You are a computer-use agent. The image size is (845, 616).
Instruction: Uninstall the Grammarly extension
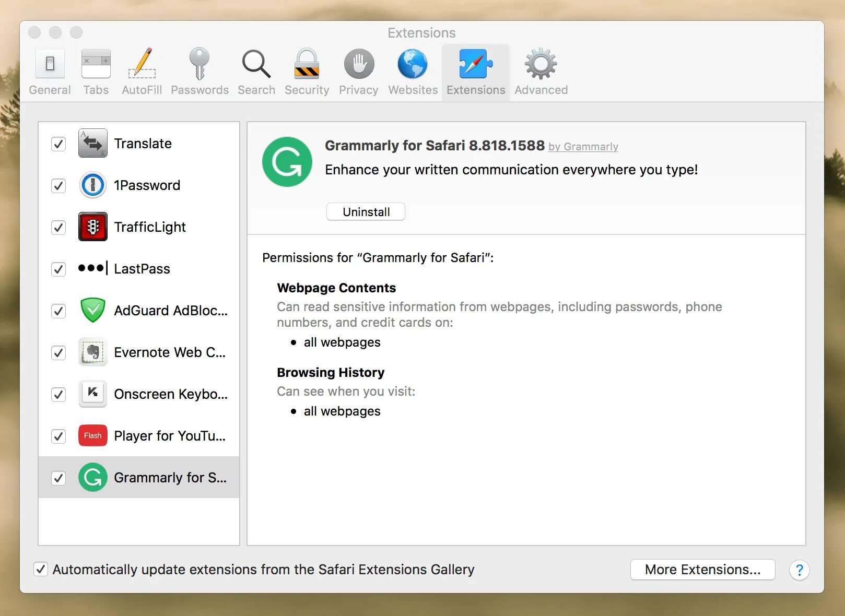pyautogui.click(x=366, y=212)
